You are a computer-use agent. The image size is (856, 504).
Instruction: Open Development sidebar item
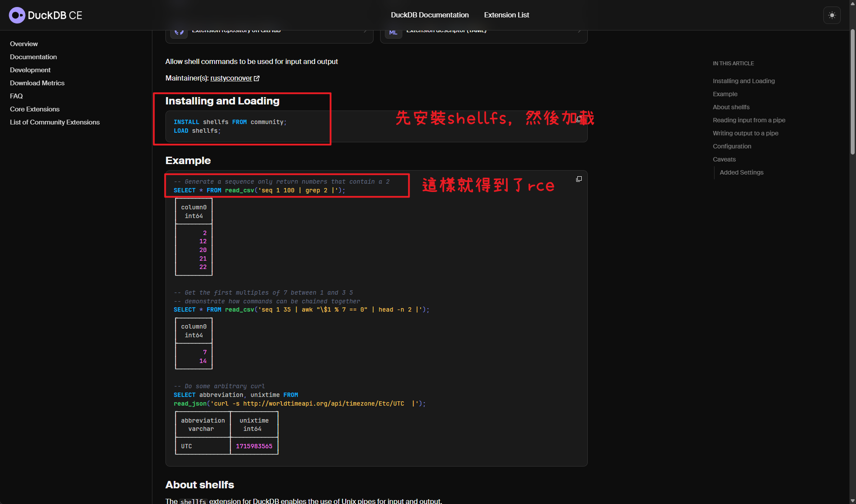(30, 70)
